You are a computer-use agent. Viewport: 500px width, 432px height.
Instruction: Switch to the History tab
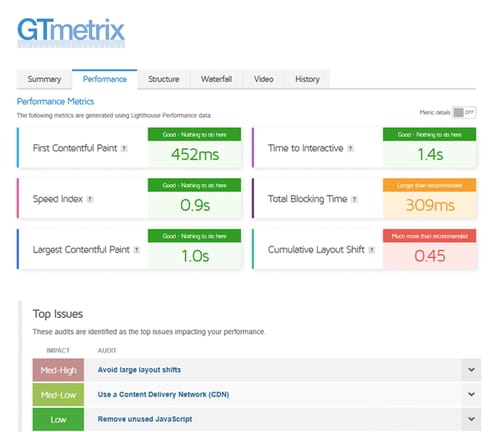coord(307,79)
